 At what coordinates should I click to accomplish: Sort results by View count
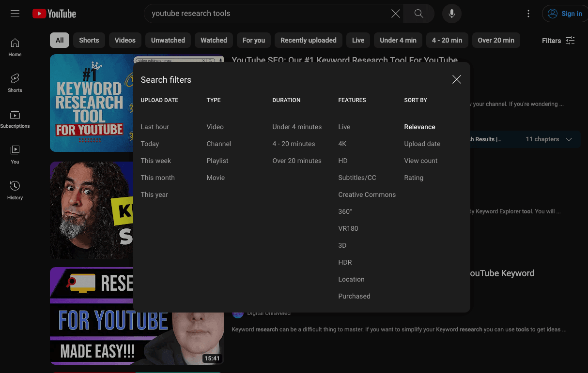pyautogui.click(x=421, y=161)
